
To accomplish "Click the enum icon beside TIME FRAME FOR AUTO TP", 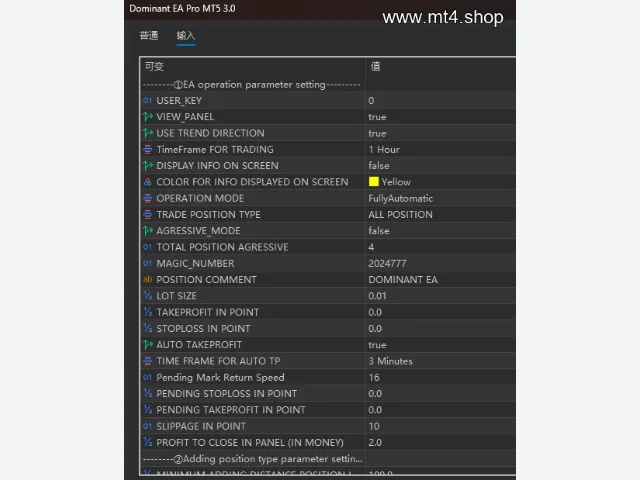I will (x=147, y=361).
